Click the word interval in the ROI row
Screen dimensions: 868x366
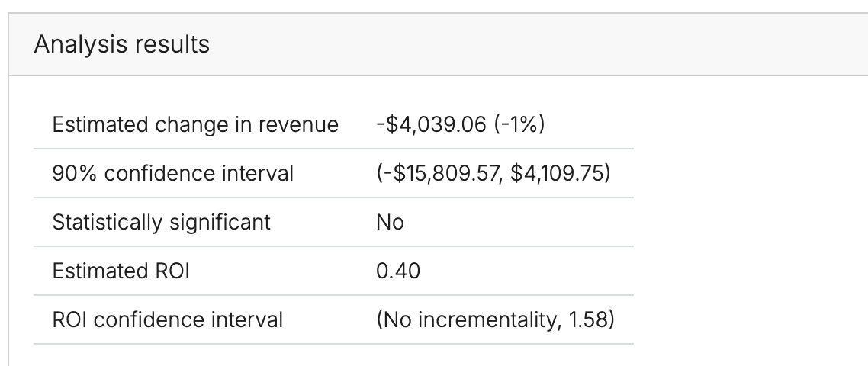pos(247,319)
